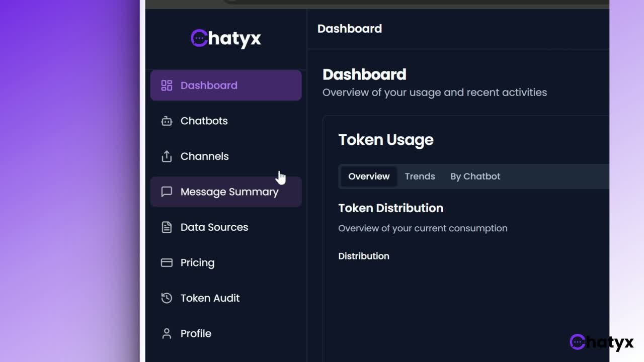
Task: Open the Message Summary text label
Action: (x=229, y=192)
